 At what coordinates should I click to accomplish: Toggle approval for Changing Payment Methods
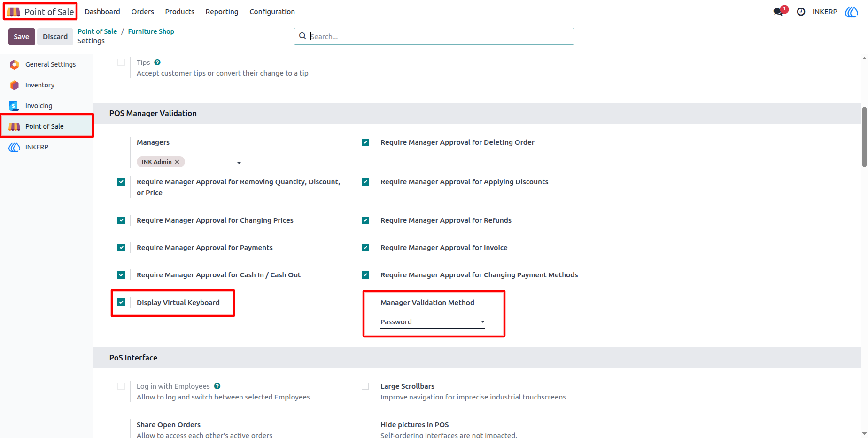pyautogui.click(x=365, y=275)
